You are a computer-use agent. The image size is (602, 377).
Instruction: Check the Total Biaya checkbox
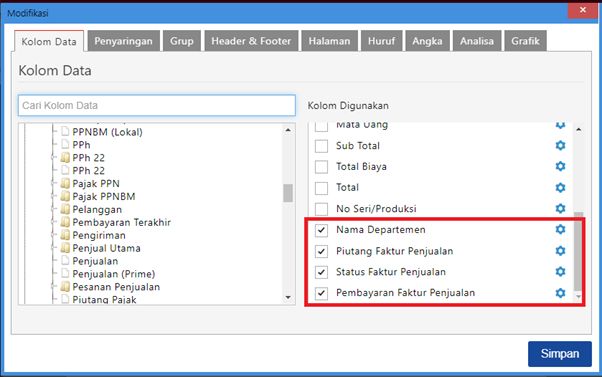coord(321,167)
